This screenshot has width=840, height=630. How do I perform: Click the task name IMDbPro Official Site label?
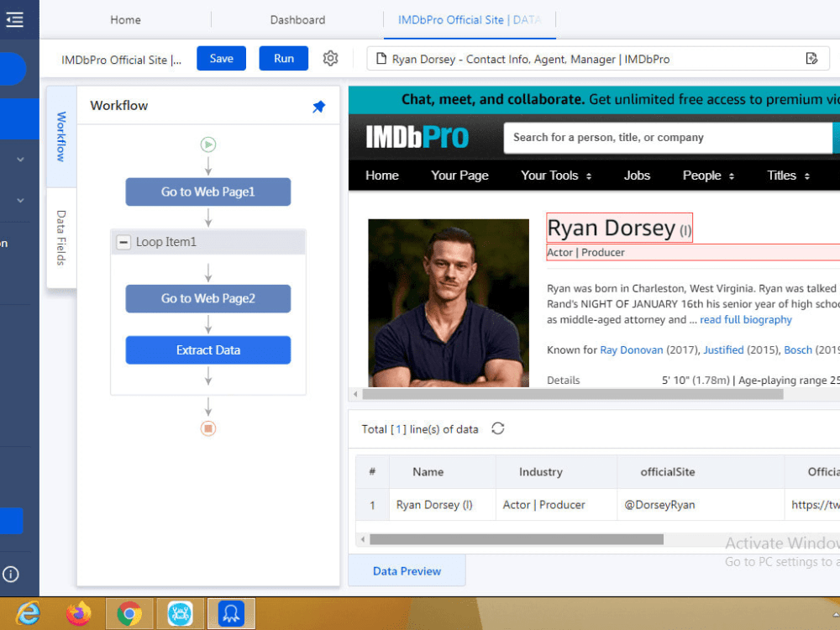coord(121,60)
